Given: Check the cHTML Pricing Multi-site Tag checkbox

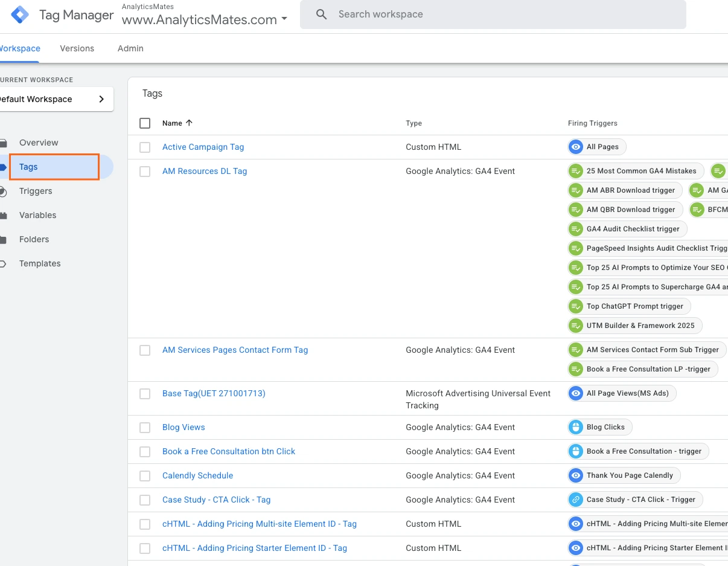Looking at the screenshot, I should click(x=145, y=524).
